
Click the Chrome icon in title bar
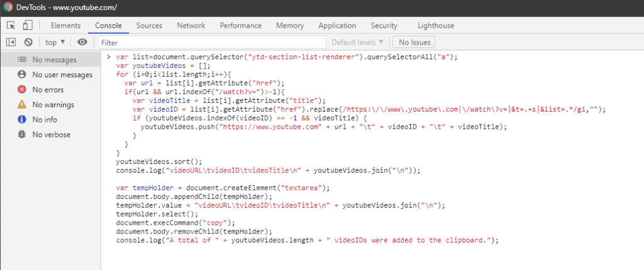click(8, 8)
